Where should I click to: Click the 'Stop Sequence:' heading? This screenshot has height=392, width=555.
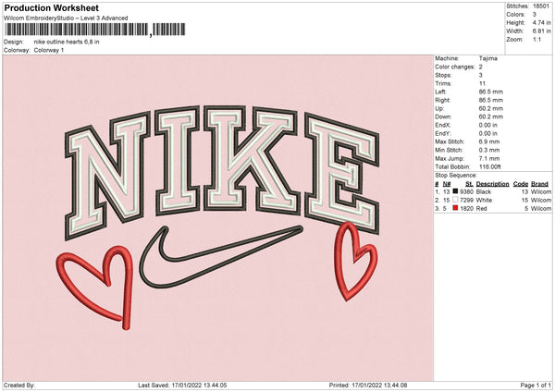click(456, 176)
